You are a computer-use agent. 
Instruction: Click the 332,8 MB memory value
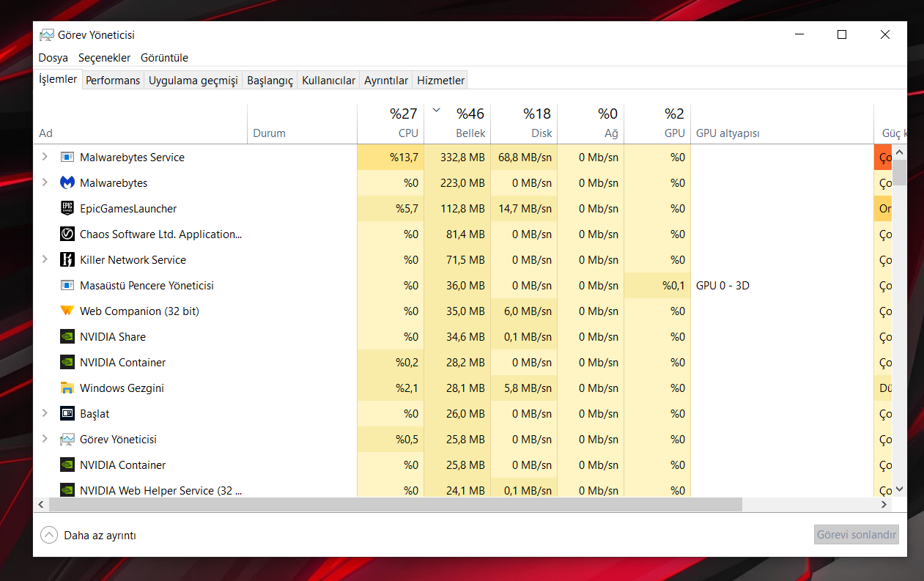pyautogui.click(x=462, y=158)
